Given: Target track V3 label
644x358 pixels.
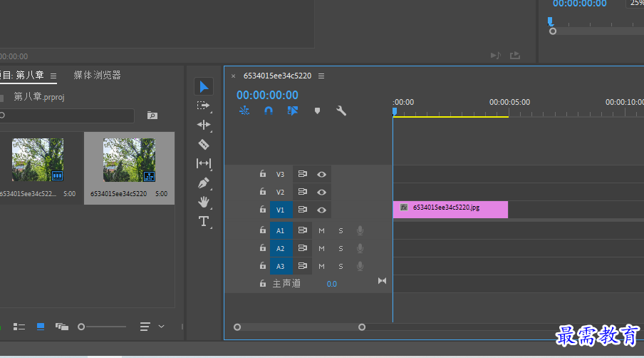Looking at the screenshot, I should (x=280, y=174).
